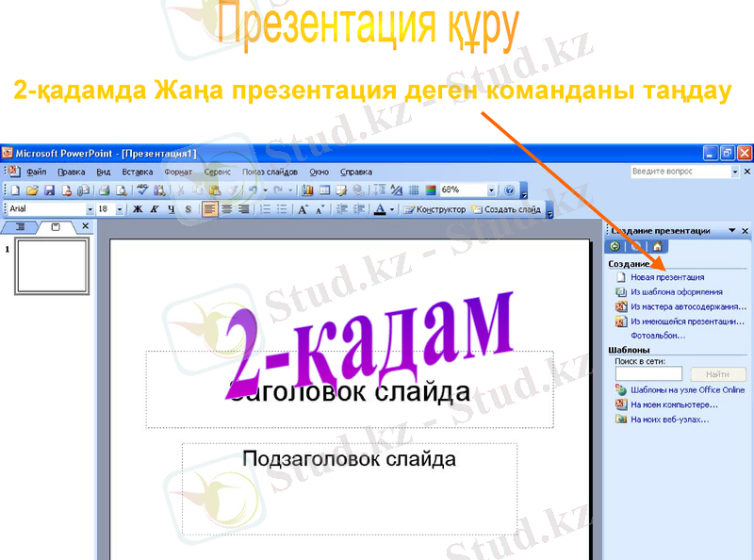Open the font size 18 dropdown
This screenshot has width=754, height=560.
119,208
